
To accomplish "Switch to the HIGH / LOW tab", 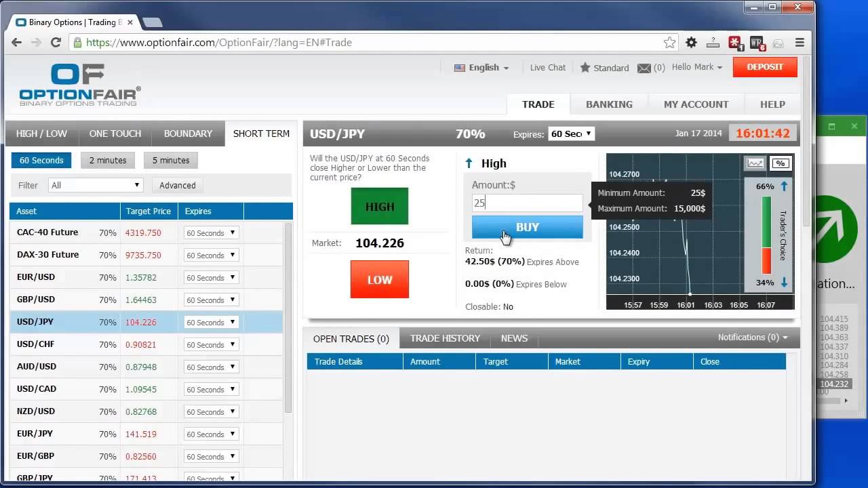I will pos(41,134).
